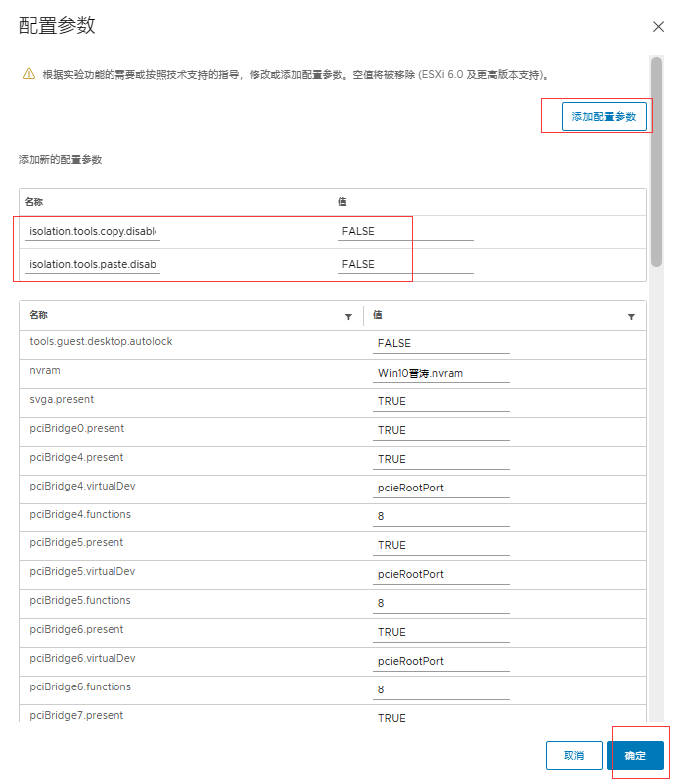Edit the isolation.tools.copy.disable name field
Viewport: 682px width, 784px height.
click(93, 232)
